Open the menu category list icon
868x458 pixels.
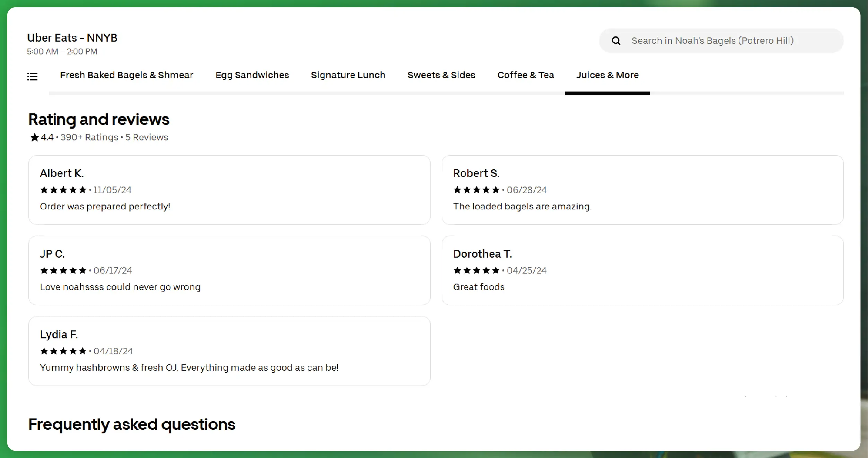32,76
